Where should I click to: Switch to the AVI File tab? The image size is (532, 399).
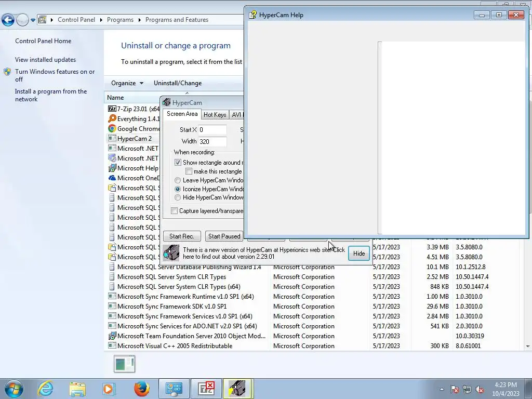[x=236, y=115]
